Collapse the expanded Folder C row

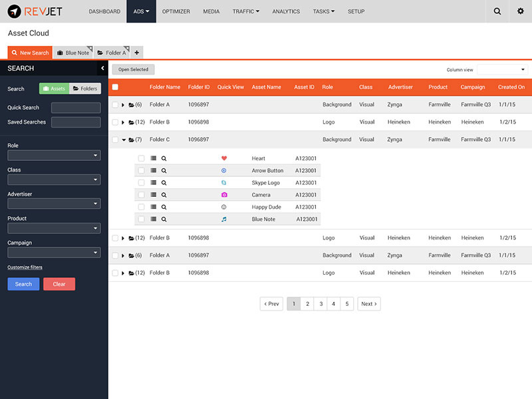click(124, 140)
